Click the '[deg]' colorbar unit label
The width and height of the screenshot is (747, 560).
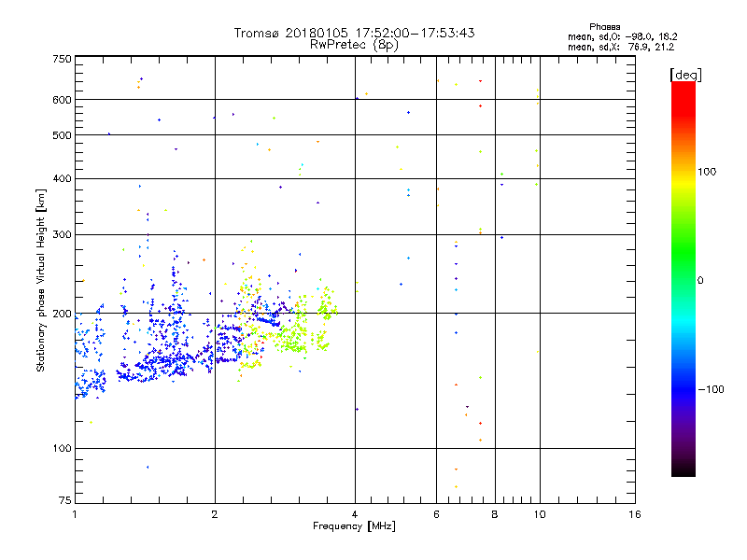[685, 75]
